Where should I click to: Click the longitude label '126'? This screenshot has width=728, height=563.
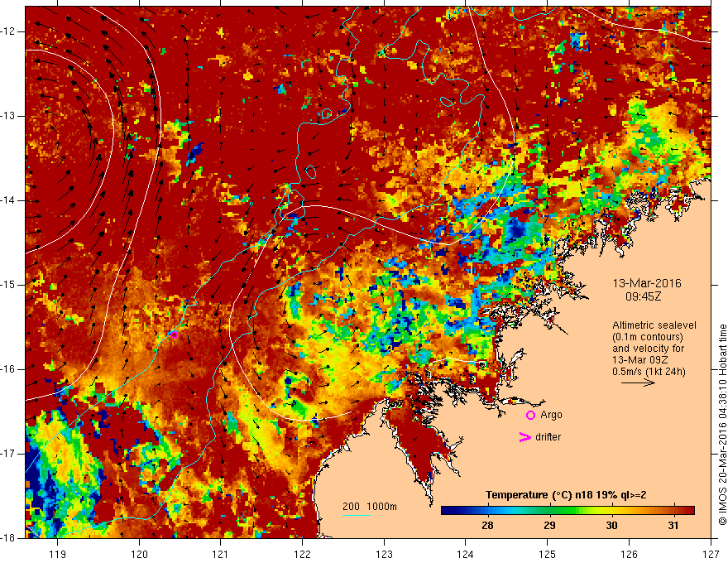click(x=629, y=554)
